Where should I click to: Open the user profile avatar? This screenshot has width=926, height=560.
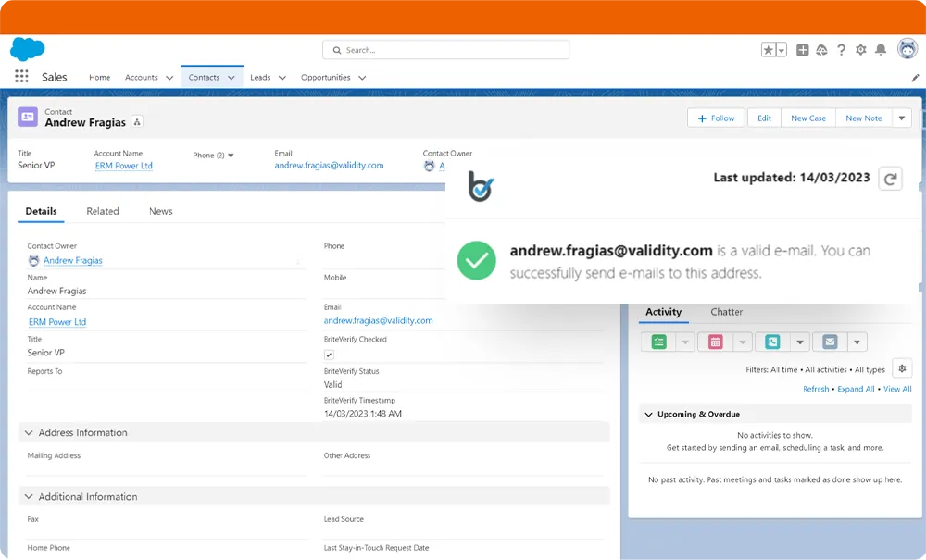click(907, 49)
